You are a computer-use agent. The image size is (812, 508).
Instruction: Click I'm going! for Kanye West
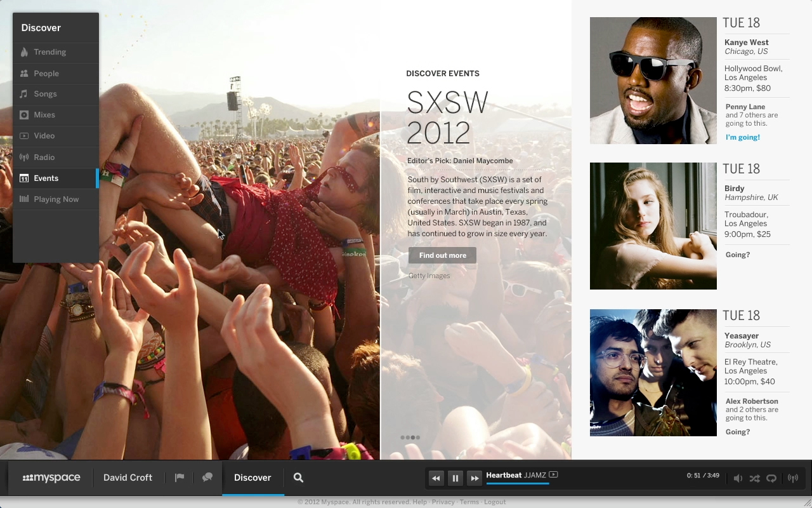(743, 137)
